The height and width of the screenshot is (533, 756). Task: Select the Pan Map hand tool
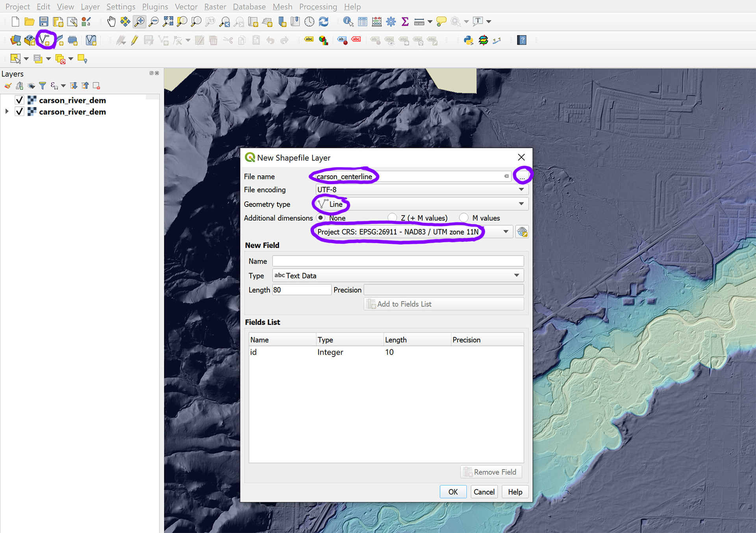point(111,21)
